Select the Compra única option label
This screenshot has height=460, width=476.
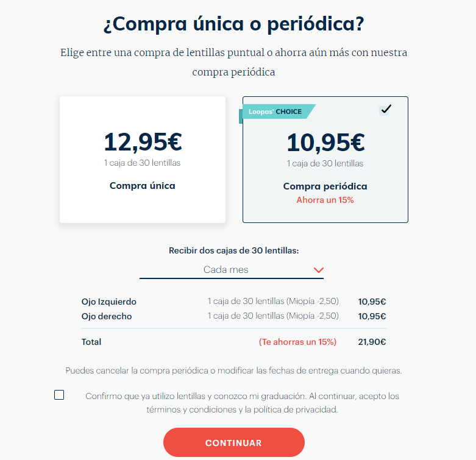pos(142,186)
